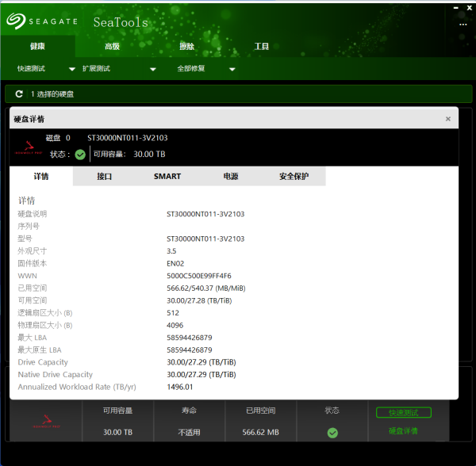Click the 硬盘详情 link in the drive row
The height and width of the screenshot is (466, 476).
pyautogui.click(x=404, y=431)
